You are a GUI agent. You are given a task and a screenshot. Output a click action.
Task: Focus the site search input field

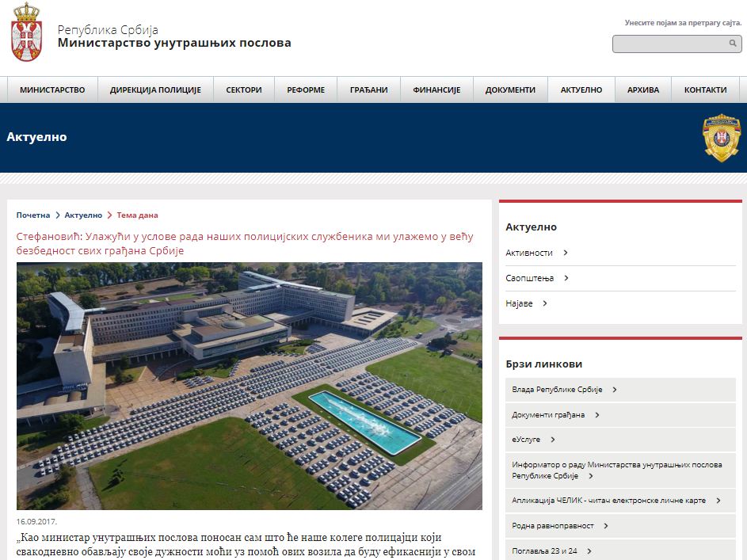[x=669, y=44]
